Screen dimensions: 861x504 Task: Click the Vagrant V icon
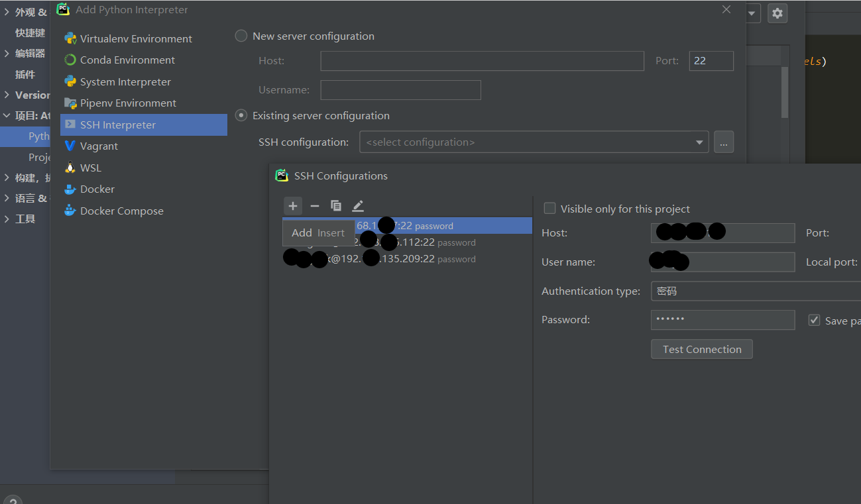(70, 146)
